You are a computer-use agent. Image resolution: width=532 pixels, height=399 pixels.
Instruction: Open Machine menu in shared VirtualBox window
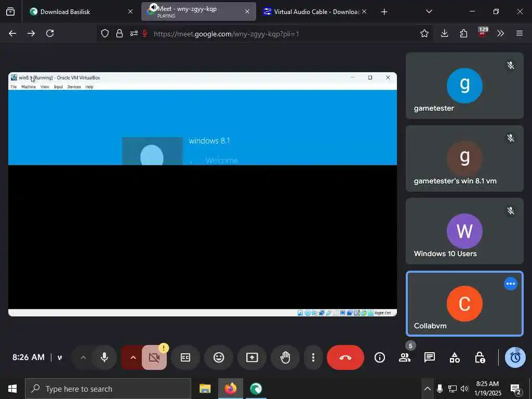(x=29, y=87)
